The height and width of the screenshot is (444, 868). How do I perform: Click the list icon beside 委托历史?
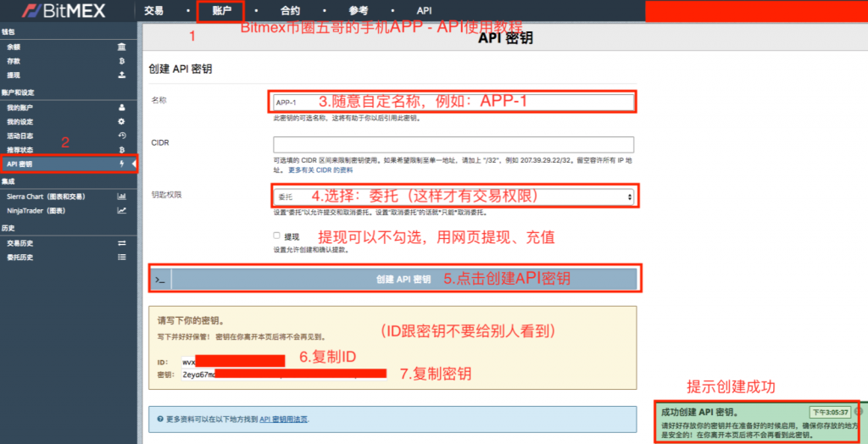coord(122,257)
